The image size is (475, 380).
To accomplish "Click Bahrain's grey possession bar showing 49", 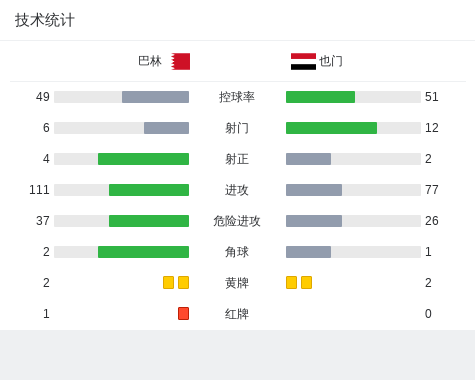I will [x=155, y=97].
